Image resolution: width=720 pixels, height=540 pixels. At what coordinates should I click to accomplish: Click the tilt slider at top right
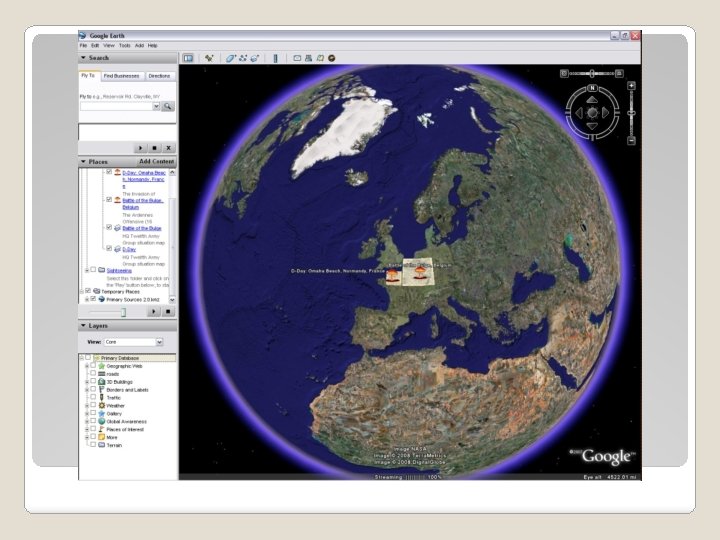tap(591, 73)
